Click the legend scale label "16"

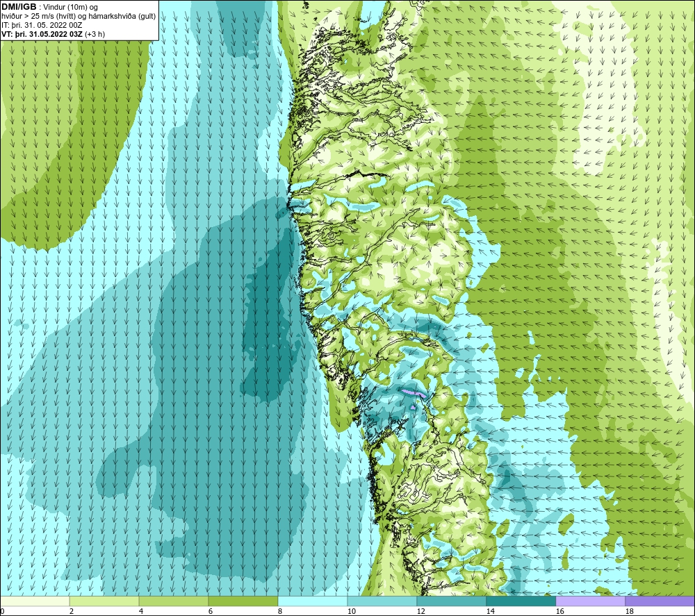559,612
